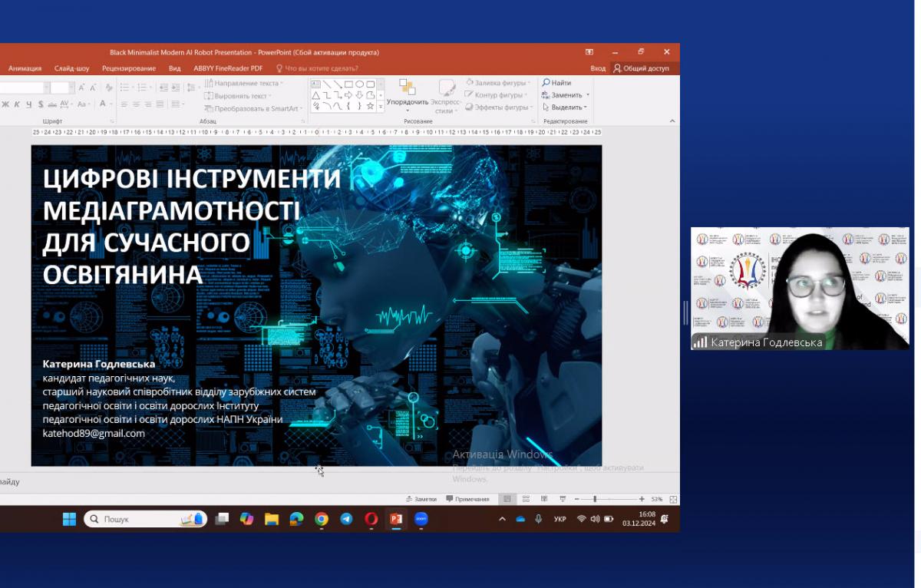Decrease list indent level

tap(163, 88)
